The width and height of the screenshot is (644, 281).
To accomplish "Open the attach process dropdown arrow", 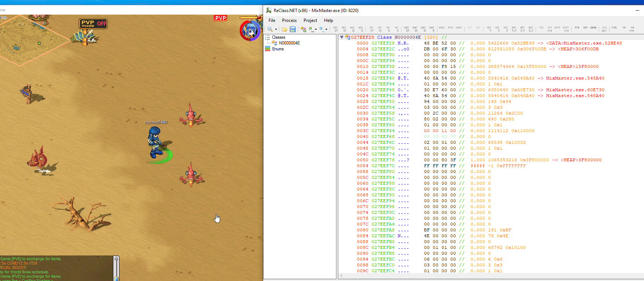I will tap(276, 29).
